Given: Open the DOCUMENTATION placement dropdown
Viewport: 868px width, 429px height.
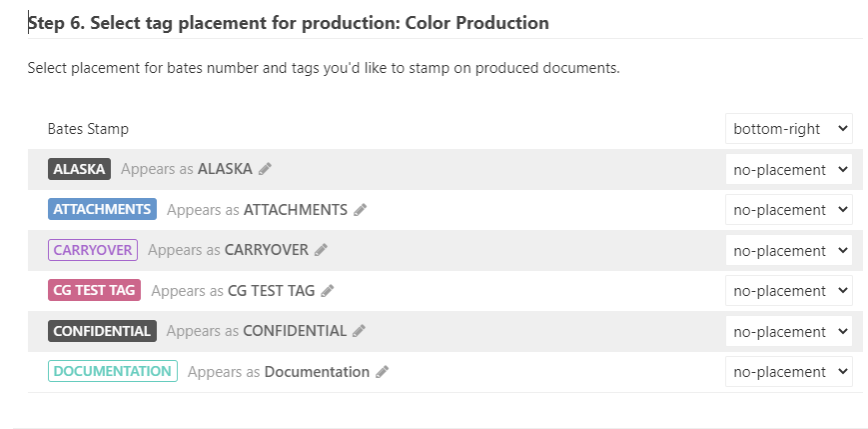Looking at the screenshot, I should tap(788, 372).
